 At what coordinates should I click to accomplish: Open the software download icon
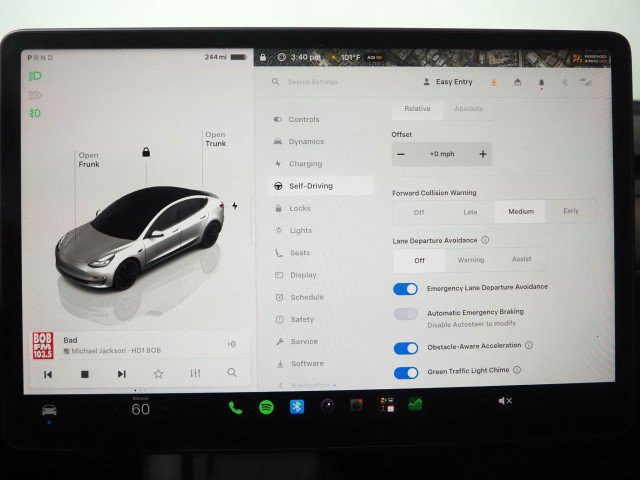(x=493, y=82)
